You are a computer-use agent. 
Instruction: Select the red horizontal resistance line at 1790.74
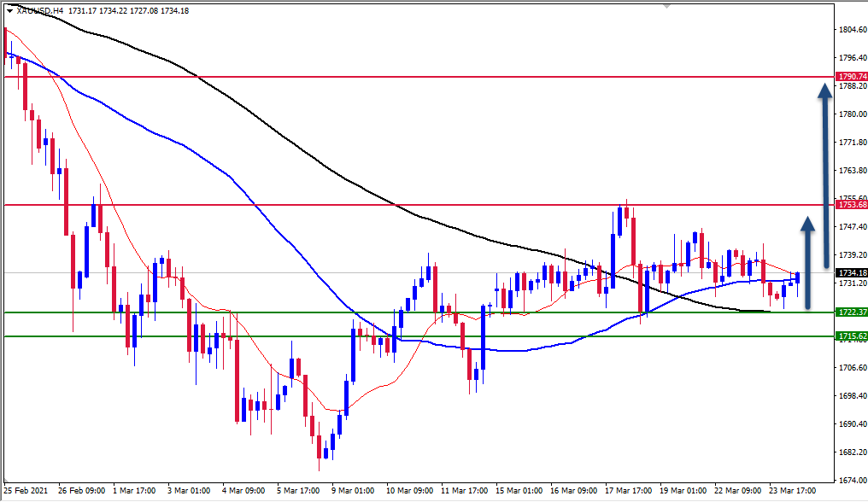pos(419,76)
